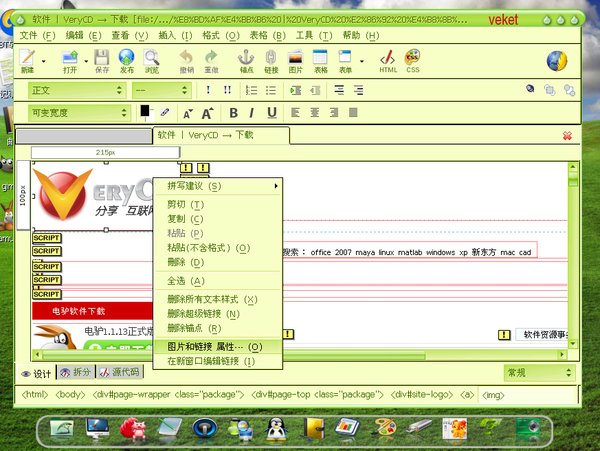The width and height of the screenshot is (600, 451).
Task: Expand the 拼写建议 submenu arrow
Action: click(276, 186)
